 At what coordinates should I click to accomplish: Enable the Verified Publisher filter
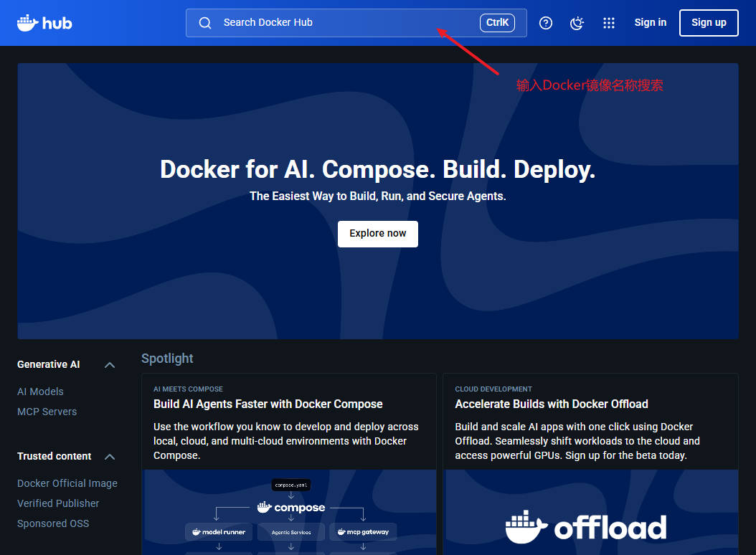click(x=58, y=503)
